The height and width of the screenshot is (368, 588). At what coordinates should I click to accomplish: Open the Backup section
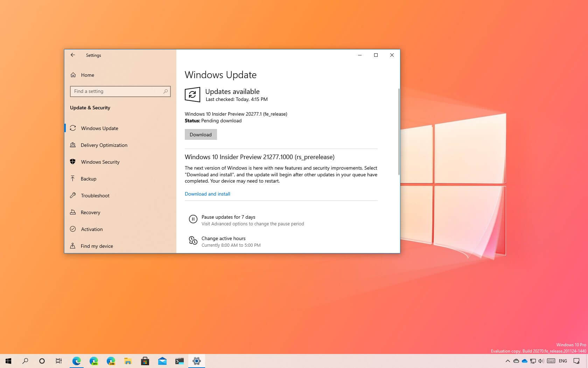88,179
